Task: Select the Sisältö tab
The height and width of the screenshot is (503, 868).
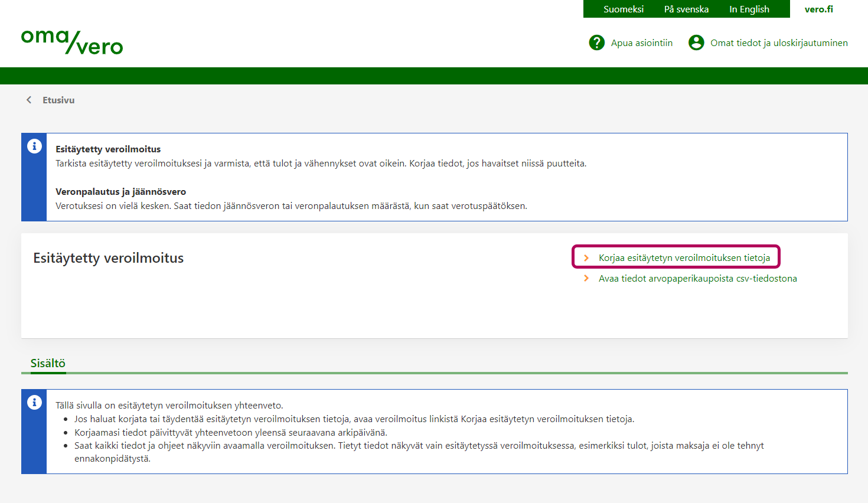Action: tap(48, 363)
